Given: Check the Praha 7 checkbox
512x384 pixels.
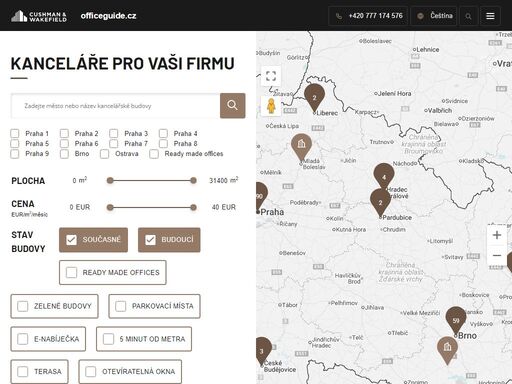Looking at the screenshot, I should 114,144.
